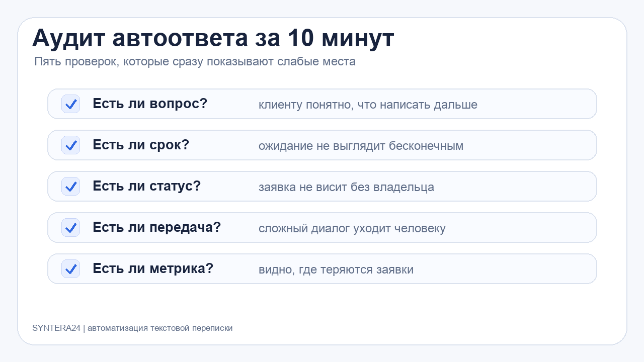The height and width of the screenshot is (362, 644).
Task: Toggle the "Есть ли метрика?" checkbox
Action: [x=70, y=269]
